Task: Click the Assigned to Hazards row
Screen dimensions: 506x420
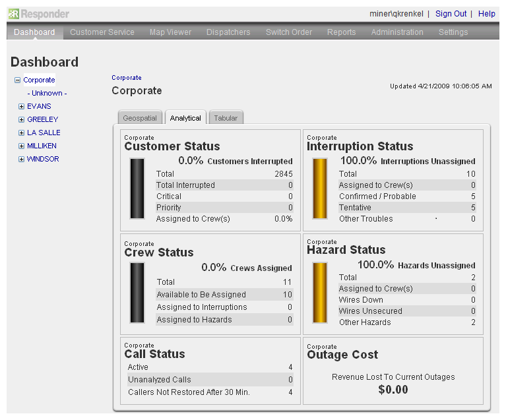Action: 224,320
